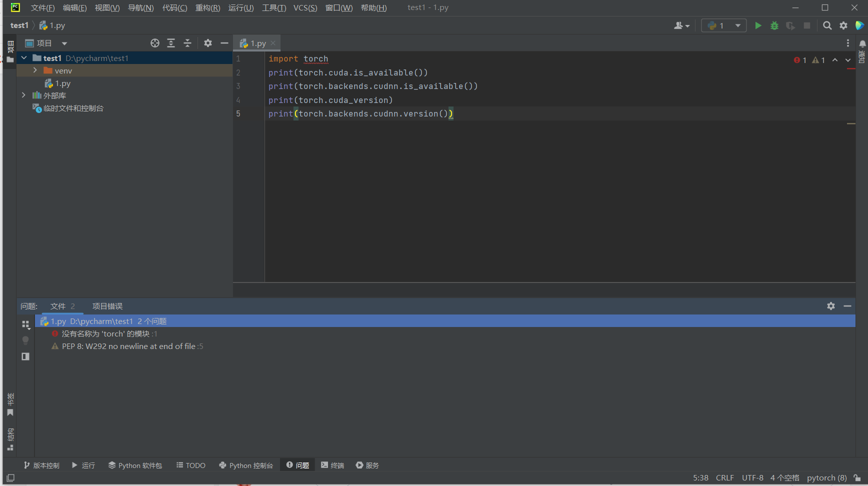The width and height of the screenshot is (868, 486).
Task: Jump to next highlighted error arrow
Action: 848,60
